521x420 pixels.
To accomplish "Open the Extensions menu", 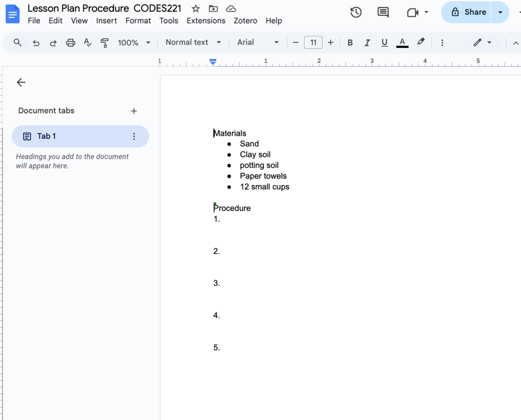I will [x=206, y=21].
